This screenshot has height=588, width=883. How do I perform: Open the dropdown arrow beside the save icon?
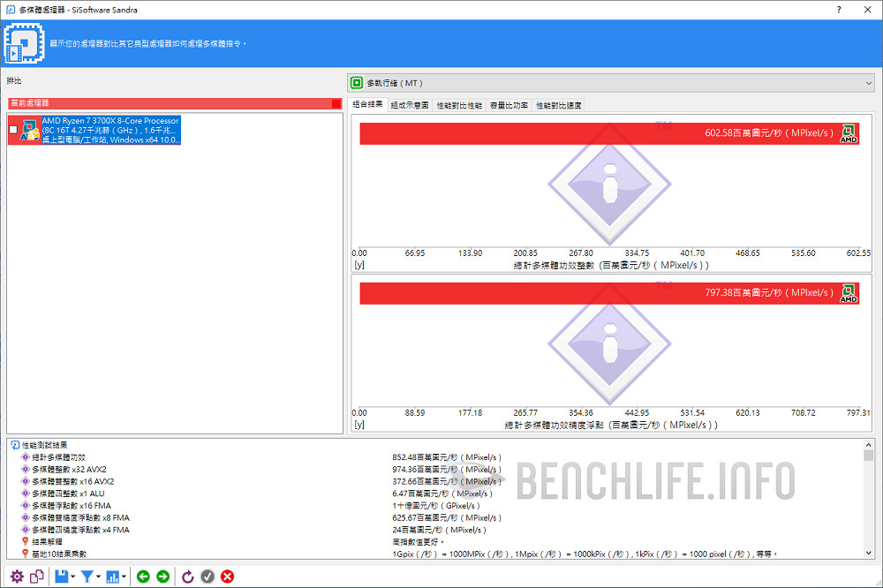point(74,577)
